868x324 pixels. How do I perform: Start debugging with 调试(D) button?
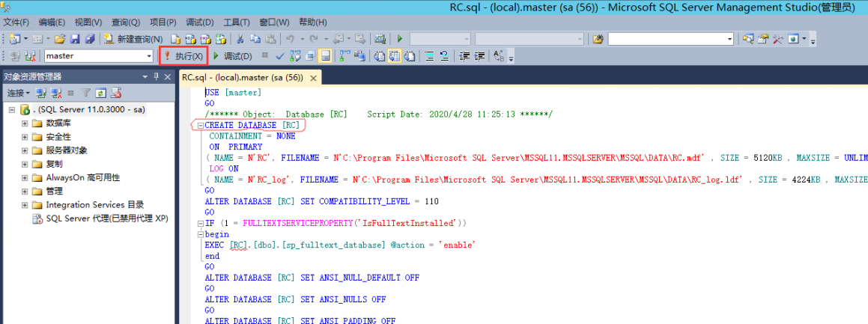coord(233,56)
